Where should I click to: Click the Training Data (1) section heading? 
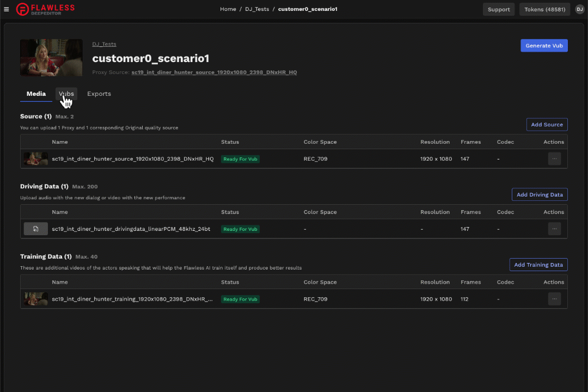tap(46, 256)
